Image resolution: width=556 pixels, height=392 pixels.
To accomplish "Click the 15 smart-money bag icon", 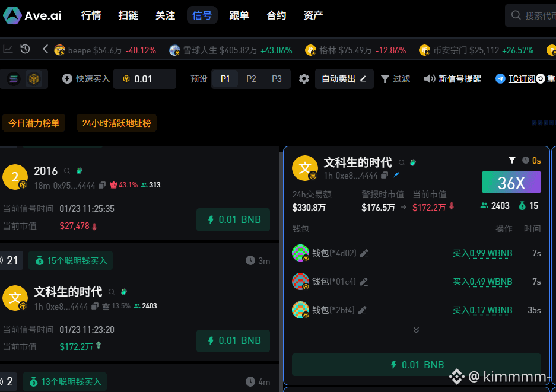I will [522, 206].
